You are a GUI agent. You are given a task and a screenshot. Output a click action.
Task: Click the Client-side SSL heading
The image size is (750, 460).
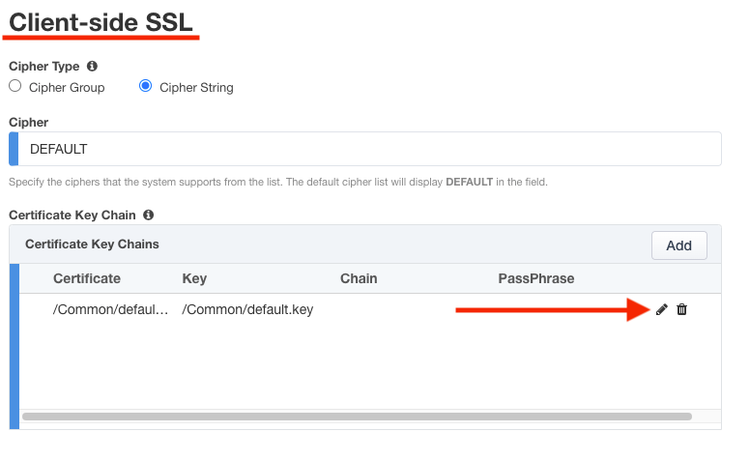tap(101, 22)
